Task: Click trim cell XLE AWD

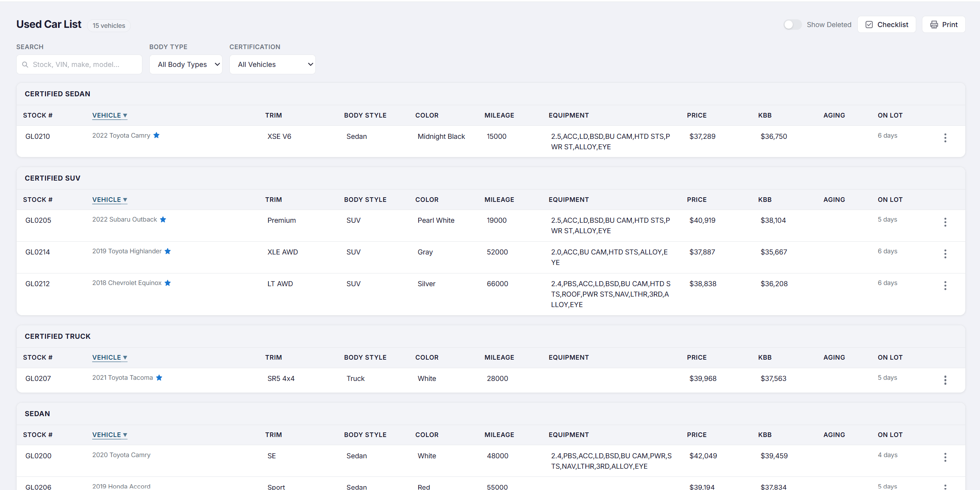Action: pyautogui.click(x=282, y=252)
